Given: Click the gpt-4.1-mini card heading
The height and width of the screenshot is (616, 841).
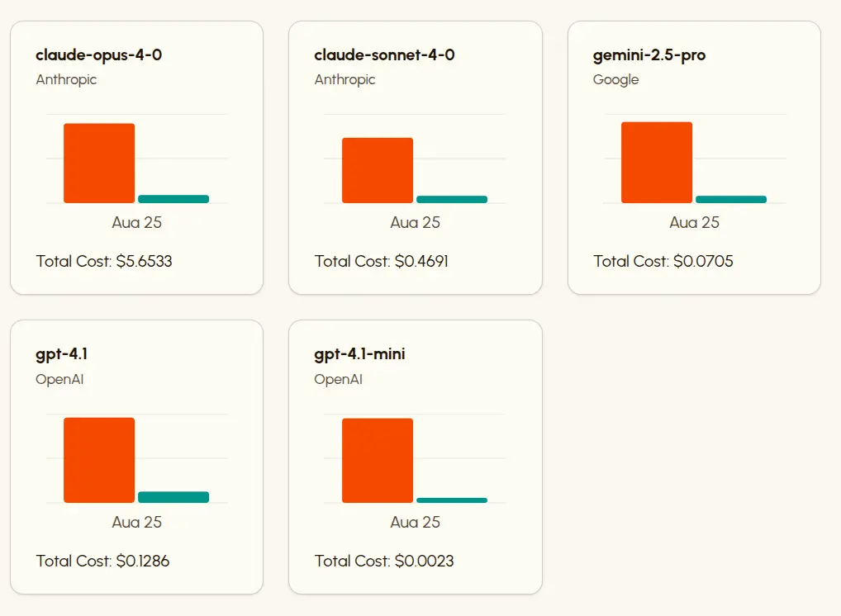Looking at the screenshot, I should [x=359, y=354].
